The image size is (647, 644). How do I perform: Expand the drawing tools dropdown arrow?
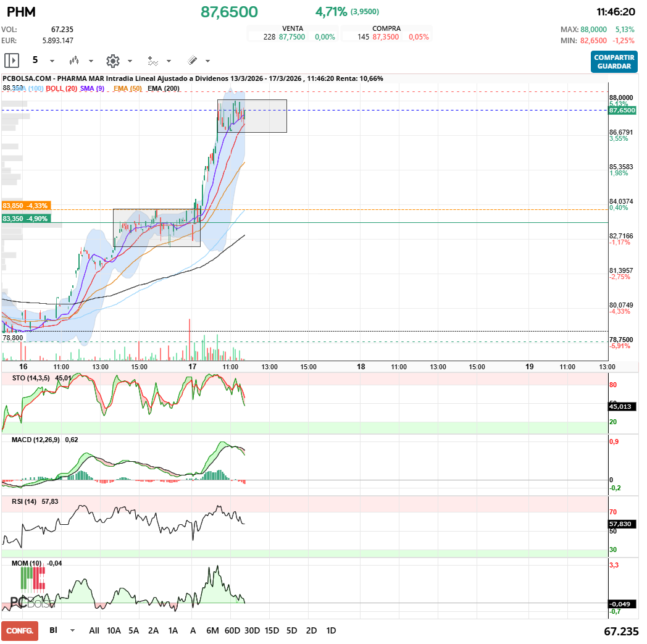pyautogui.click(x=207, y=61)
